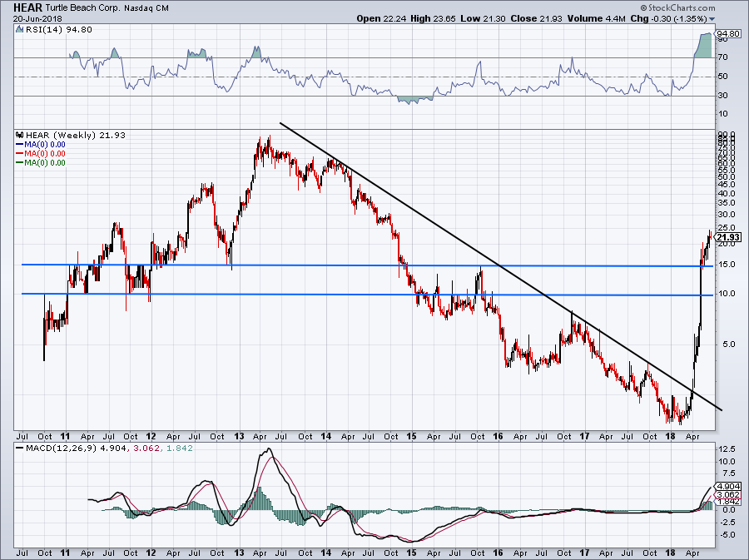Click the year 16 marker on bottom axis

pos(498,553)
